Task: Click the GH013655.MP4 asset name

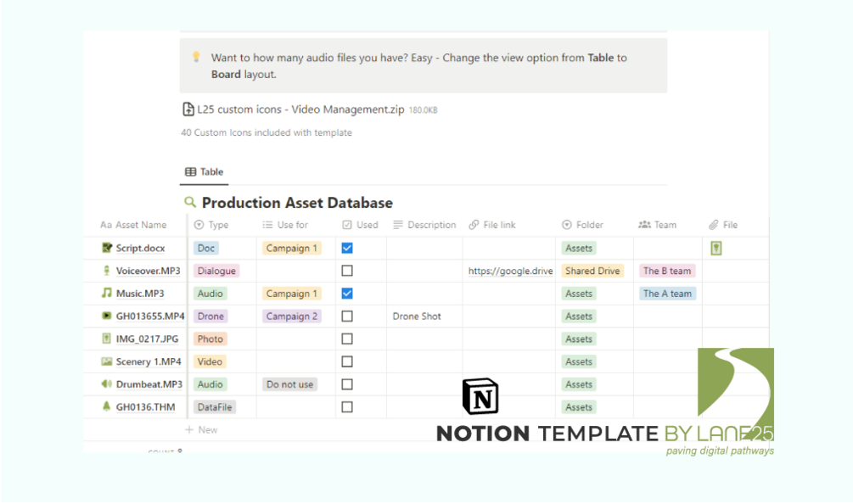Action: click(x=150, y=316)
